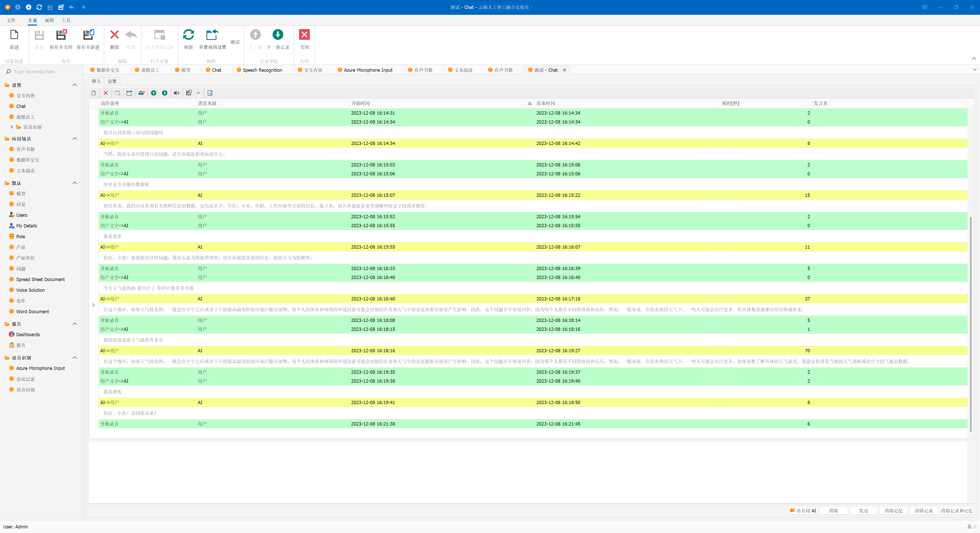This screenshot has width=980, height=533.
Task: Switch to Speech Recognition document tab
Action: [x=262, y=70]
